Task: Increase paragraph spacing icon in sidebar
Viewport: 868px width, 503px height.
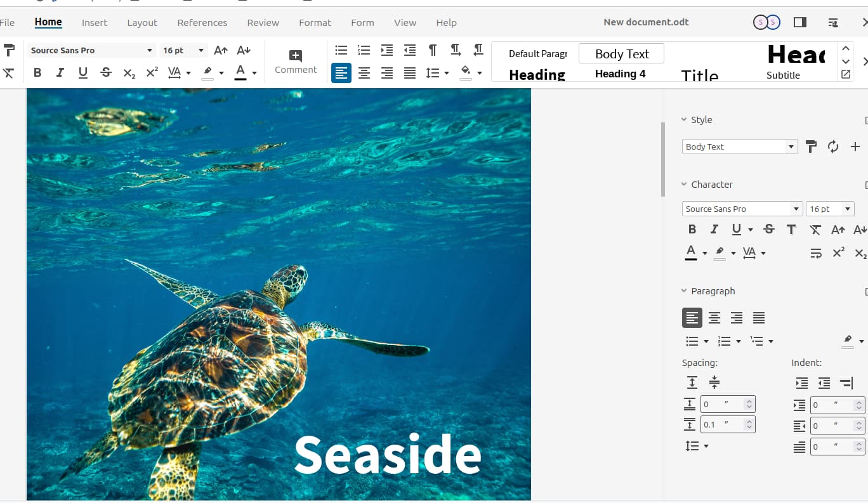Action: pyautogui.click(x=692, y=382)
